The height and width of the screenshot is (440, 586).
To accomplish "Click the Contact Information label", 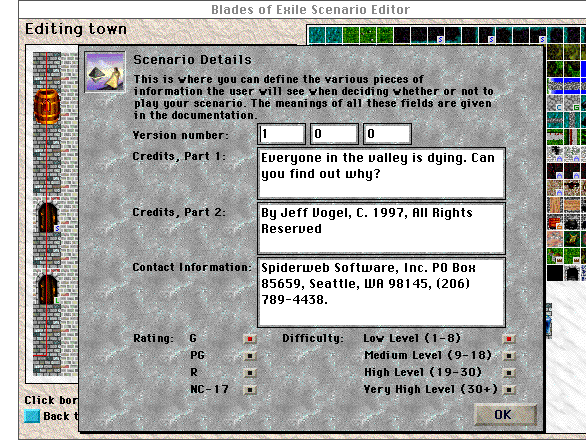I will (192, 267).
